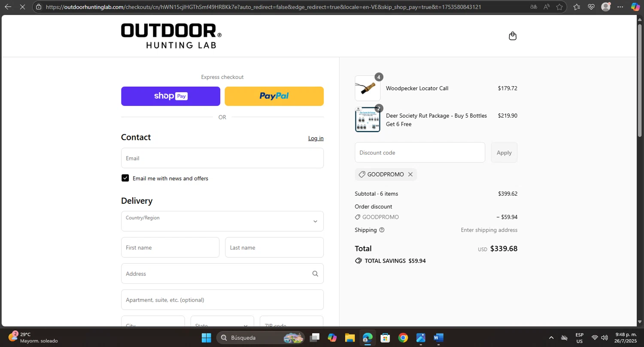Focus the Email input field
This screenshot has height=347, width=644.
point(222,158)
